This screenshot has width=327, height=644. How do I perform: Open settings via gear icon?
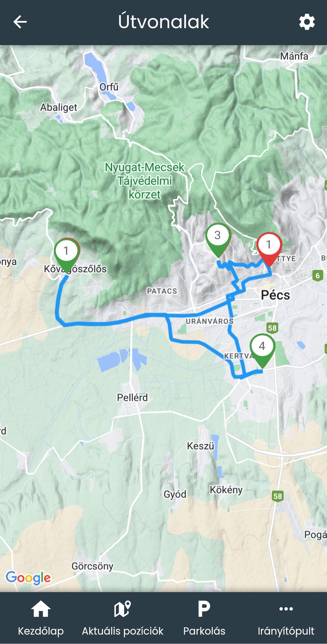307,22
